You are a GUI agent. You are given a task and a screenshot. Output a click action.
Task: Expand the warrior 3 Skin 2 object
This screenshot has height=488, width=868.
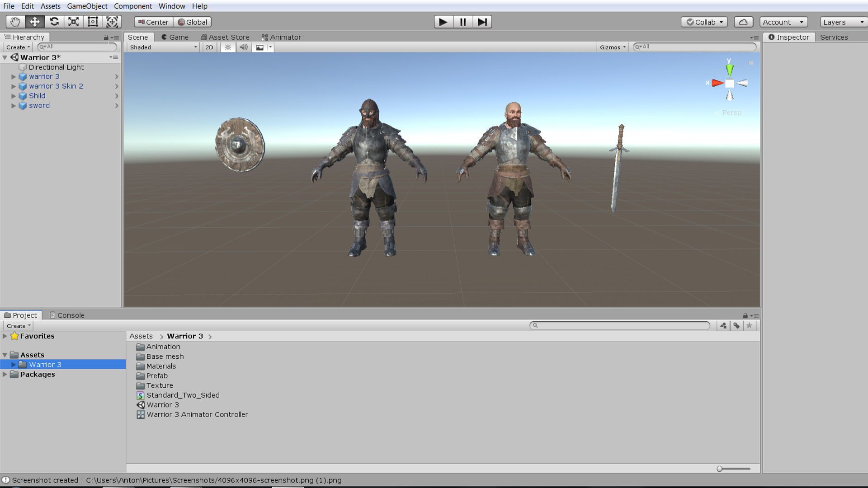pyautogui.click(x=14, y=86)
